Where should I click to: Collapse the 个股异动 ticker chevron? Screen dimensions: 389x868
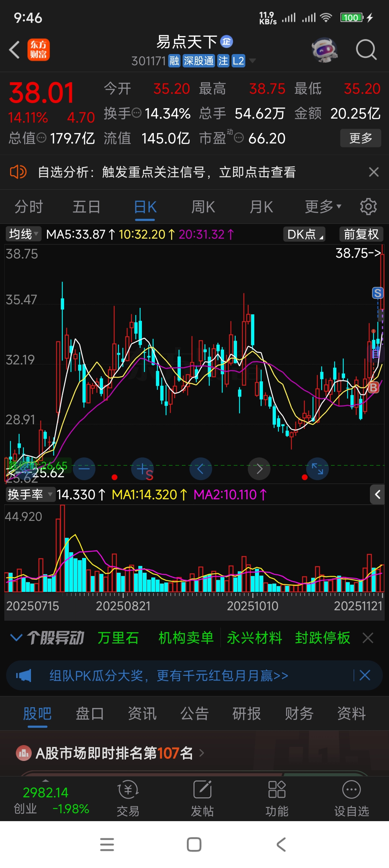[16, 638]
